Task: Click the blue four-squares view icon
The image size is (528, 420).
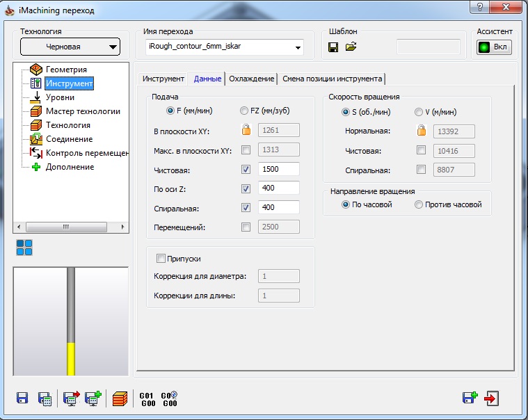Action: (x=24, y=248)
